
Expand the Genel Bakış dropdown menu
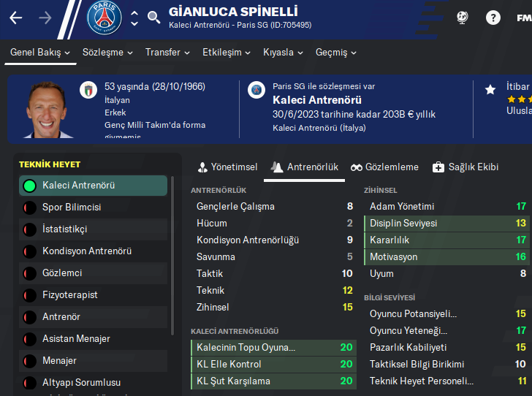40,53
